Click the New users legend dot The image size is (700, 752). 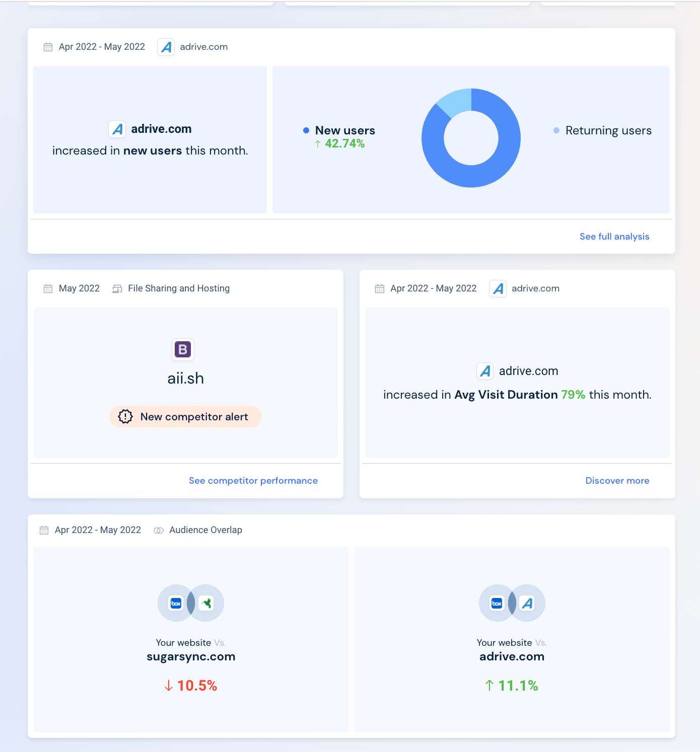[306, 130]
